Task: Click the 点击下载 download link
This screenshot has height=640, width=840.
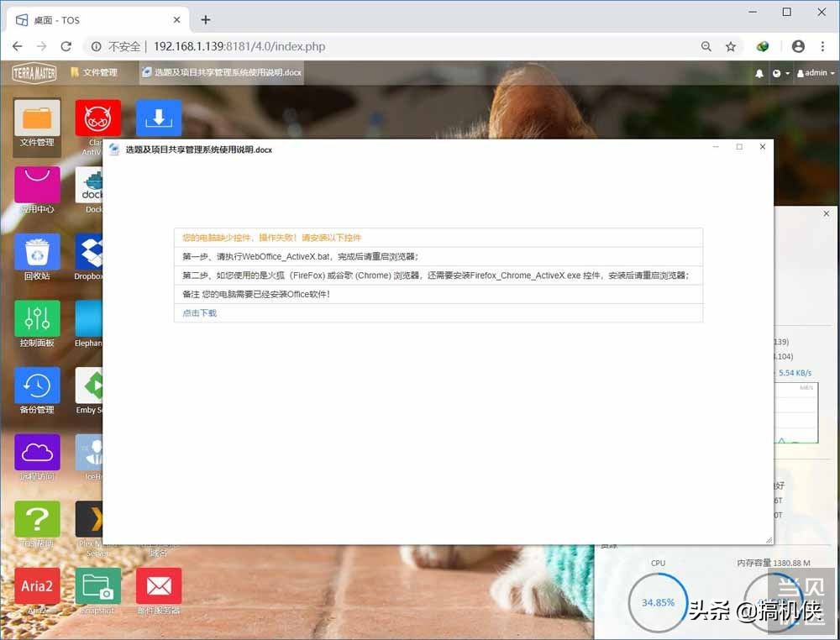Action: click(x=198, y=312)
